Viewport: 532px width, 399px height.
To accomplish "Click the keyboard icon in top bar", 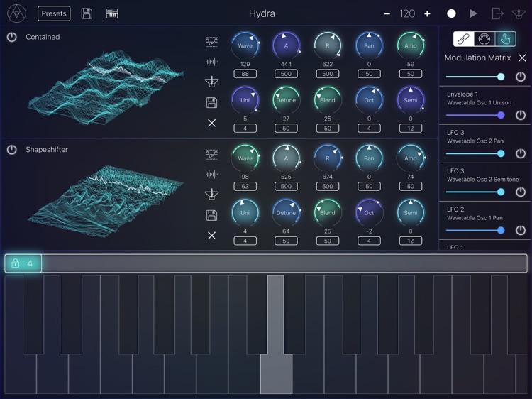I will (x=112, y=13).
